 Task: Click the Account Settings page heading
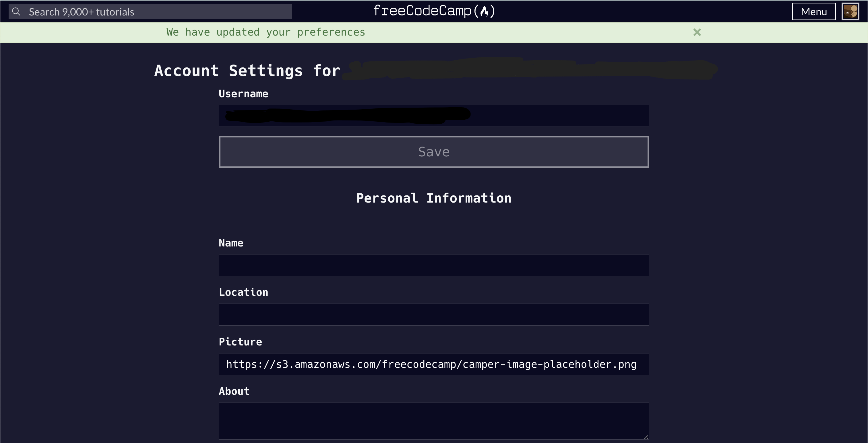(247, 70)
